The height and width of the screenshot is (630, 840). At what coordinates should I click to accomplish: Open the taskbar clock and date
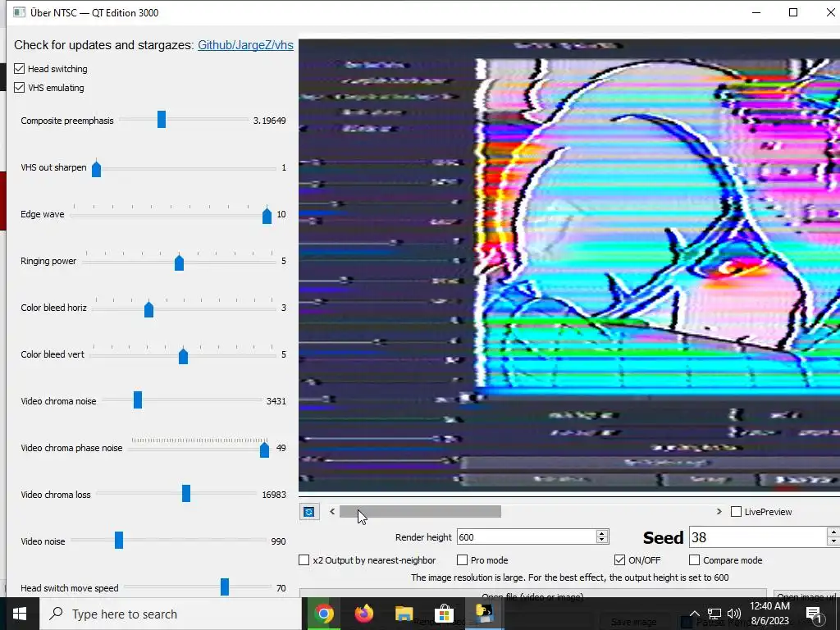[x=769, y=614]
